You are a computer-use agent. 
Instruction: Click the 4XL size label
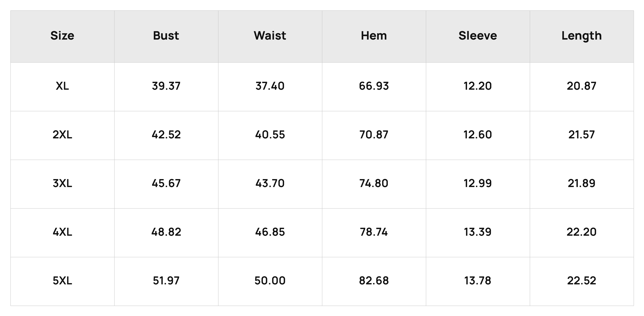[x=62, y=232]
